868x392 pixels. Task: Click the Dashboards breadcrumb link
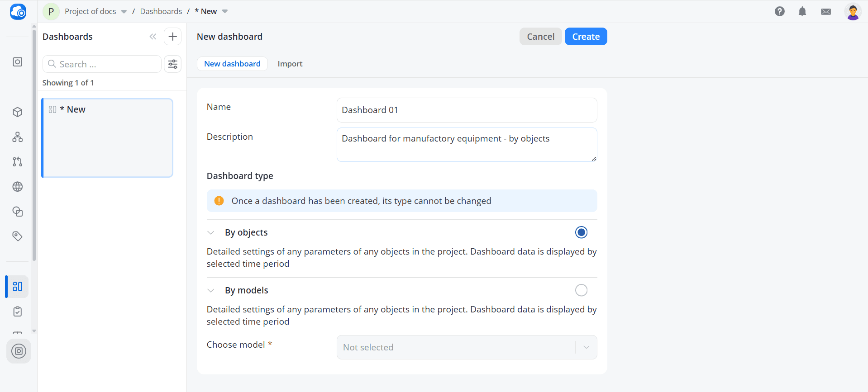click(x=161, y=11)
